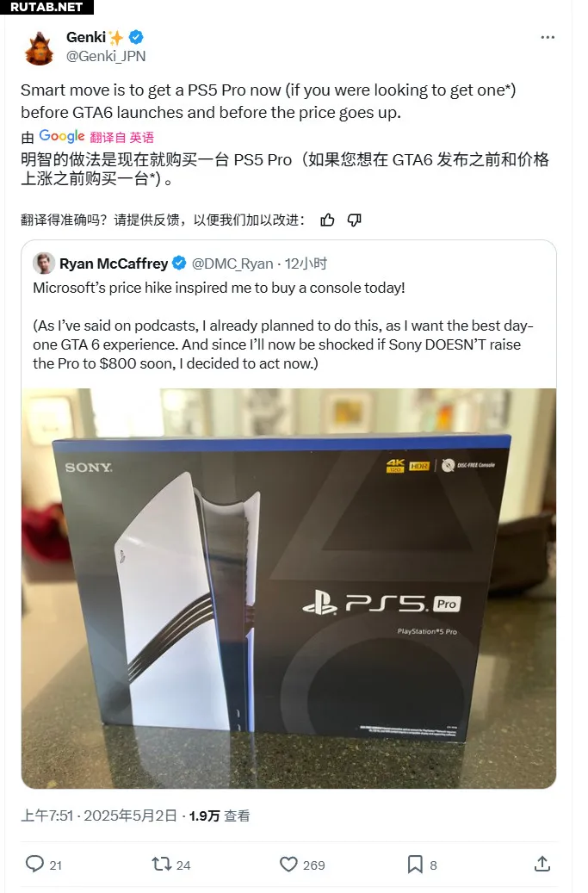Viewport: 588px width, 893px height.
Task: Click the reply speech bubble icon
Action: [x=34, y=864]
